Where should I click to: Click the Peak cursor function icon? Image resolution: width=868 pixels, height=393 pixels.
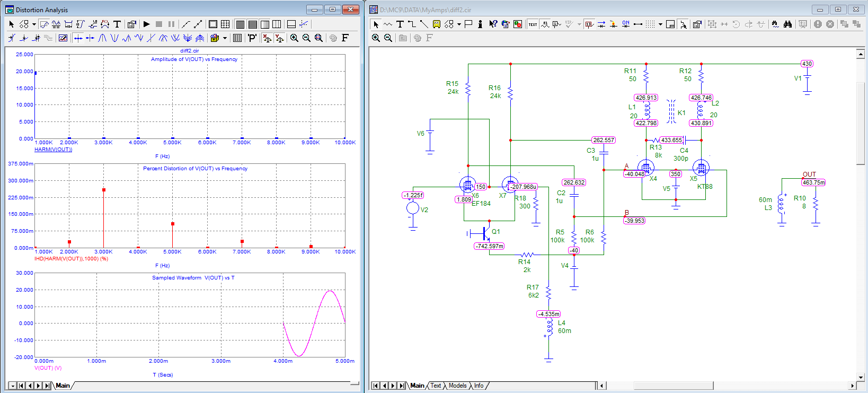(x=103, y=38)
